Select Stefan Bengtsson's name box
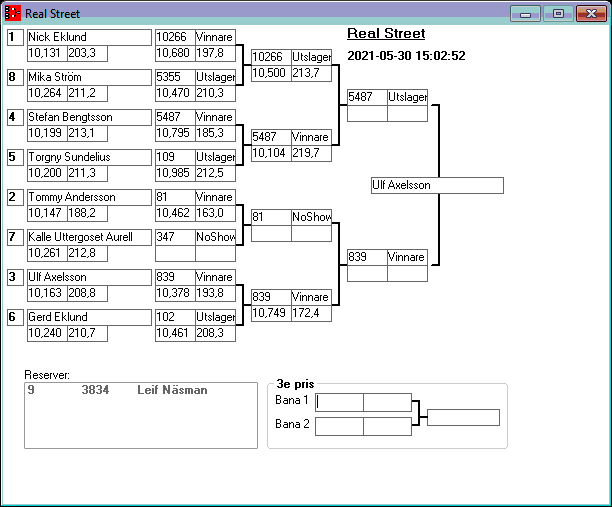Viewport: 612px width, 507px height. pyautogui.click(x=88, y=117)
